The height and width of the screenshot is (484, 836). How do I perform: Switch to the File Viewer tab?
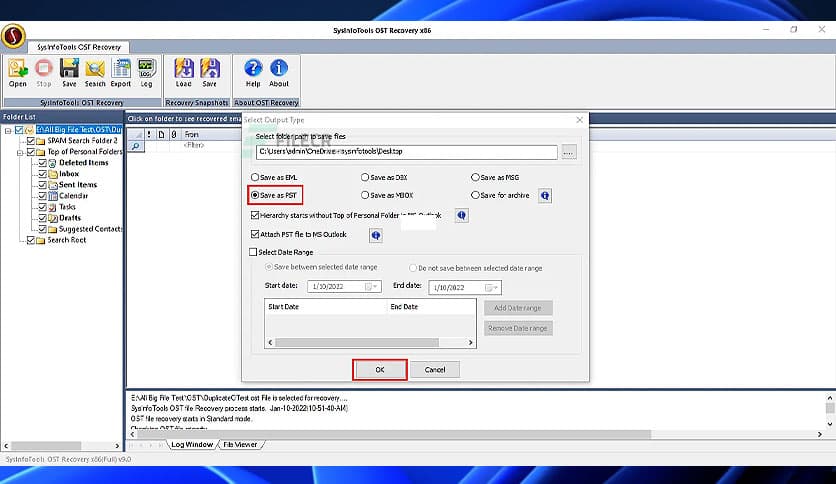click(240, 445)
